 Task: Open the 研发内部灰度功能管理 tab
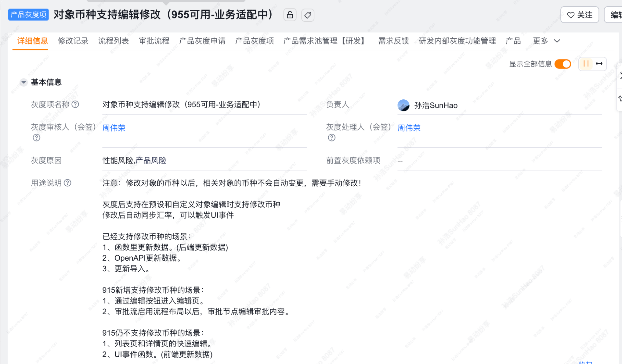point(457,41)
